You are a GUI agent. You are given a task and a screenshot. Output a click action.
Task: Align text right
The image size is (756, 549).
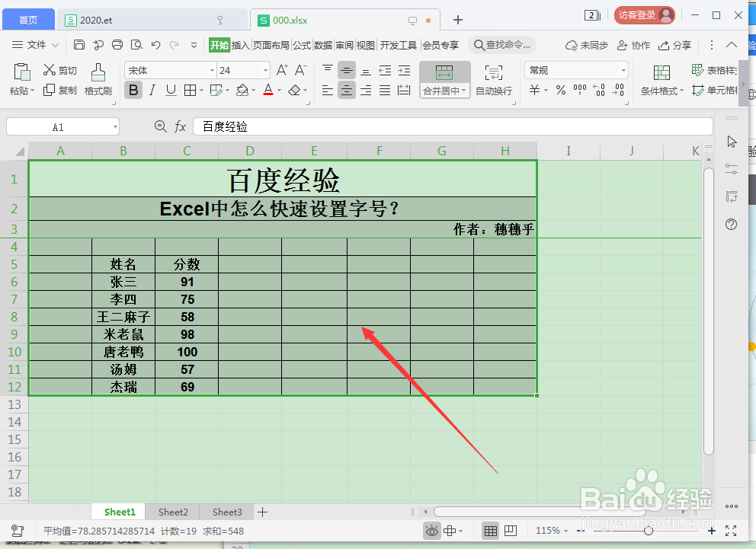pyautogui.click(x=366, y=90)
